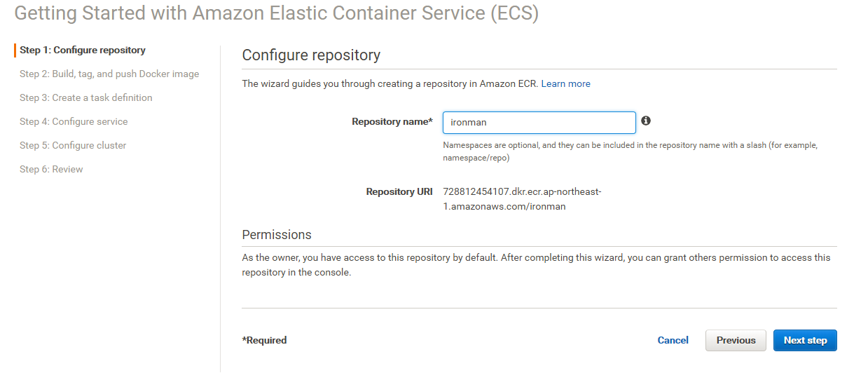Click the Configure repository heading
Image resolution: width=868 pixels, height=373 pixels.
(311, 55)
